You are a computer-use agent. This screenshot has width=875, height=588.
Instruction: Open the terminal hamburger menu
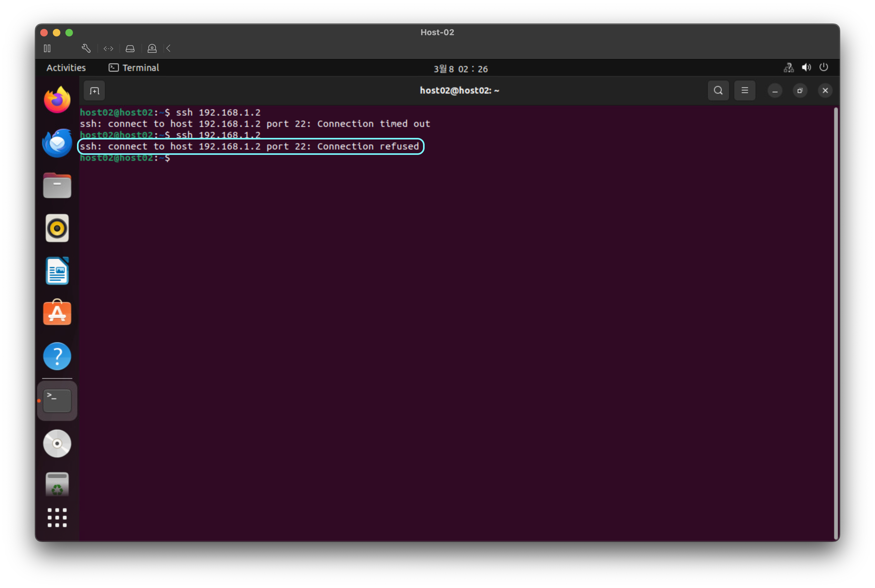point(745,91)
